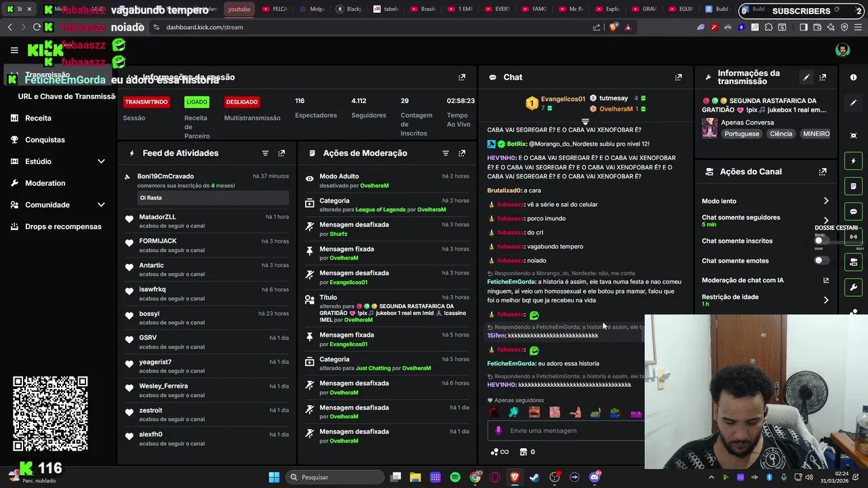Toggle Chat somente emotes switch
Viewport: 868px width, 488px height.
821,260
